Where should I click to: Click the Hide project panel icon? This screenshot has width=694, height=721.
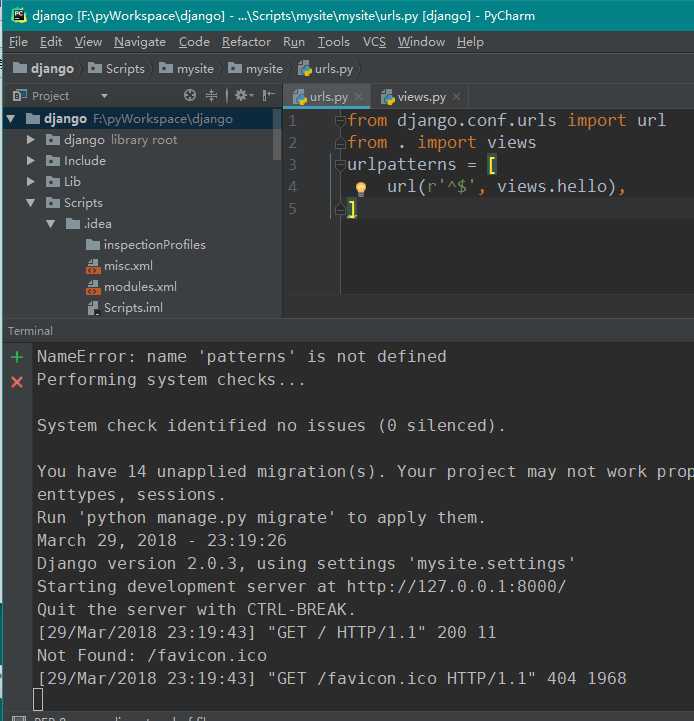[x=268, y=95]
